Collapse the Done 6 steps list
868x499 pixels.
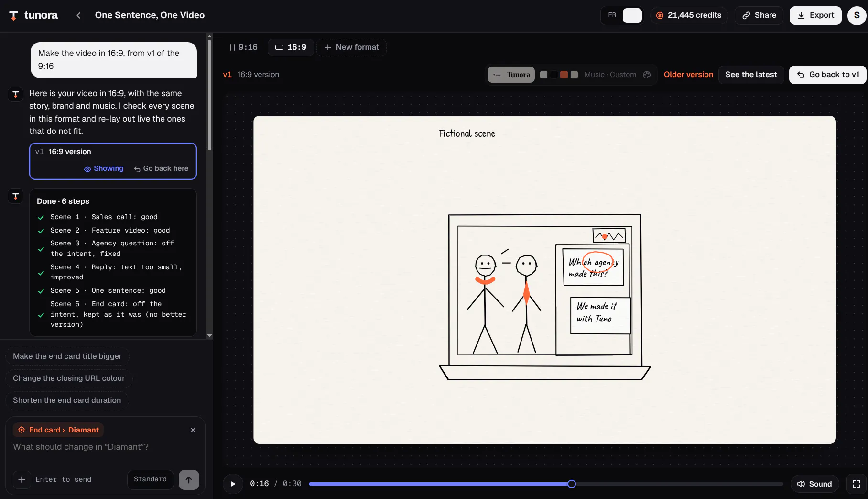(63, 201)
